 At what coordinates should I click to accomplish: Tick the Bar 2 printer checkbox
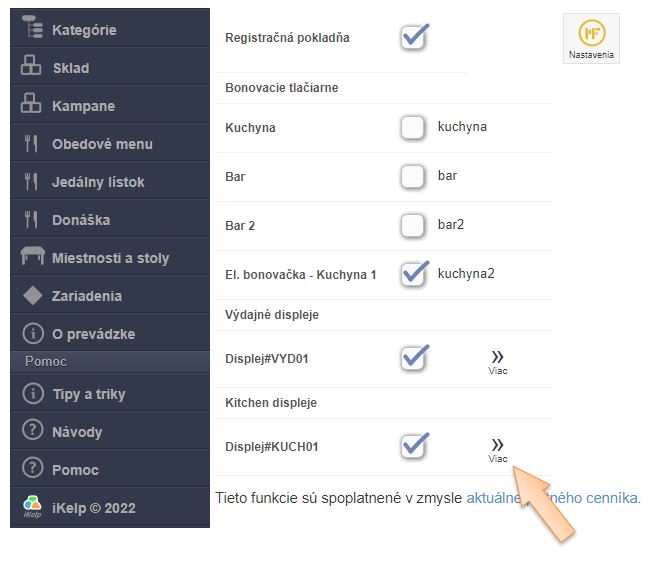[413, 225]
